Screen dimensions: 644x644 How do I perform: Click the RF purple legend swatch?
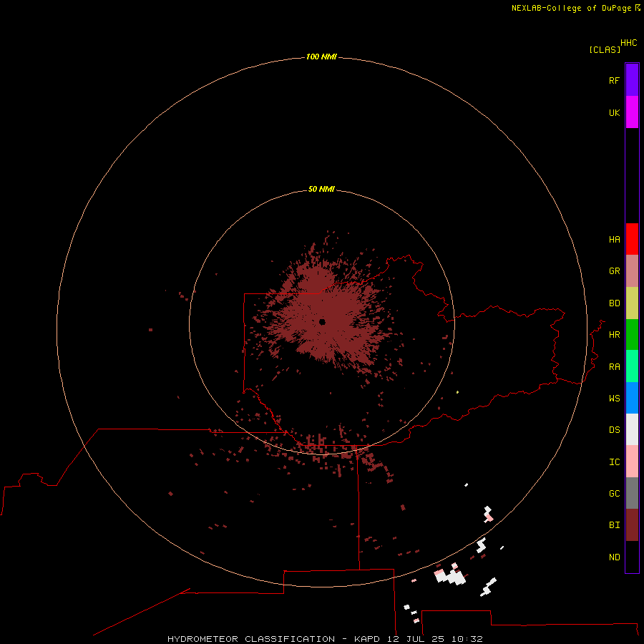pyautogui.click(x=632, y=80)
